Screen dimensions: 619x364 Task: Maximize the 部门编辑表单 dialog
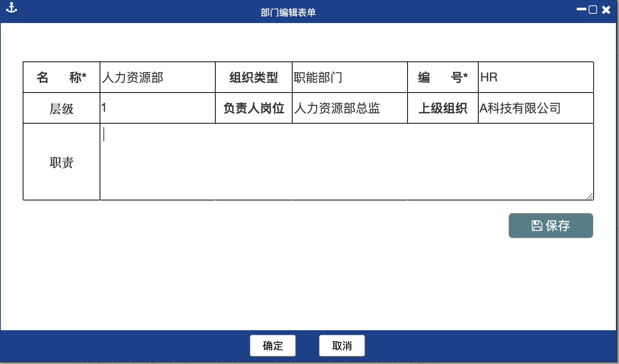pyautogui.click(x=593, y=10)
